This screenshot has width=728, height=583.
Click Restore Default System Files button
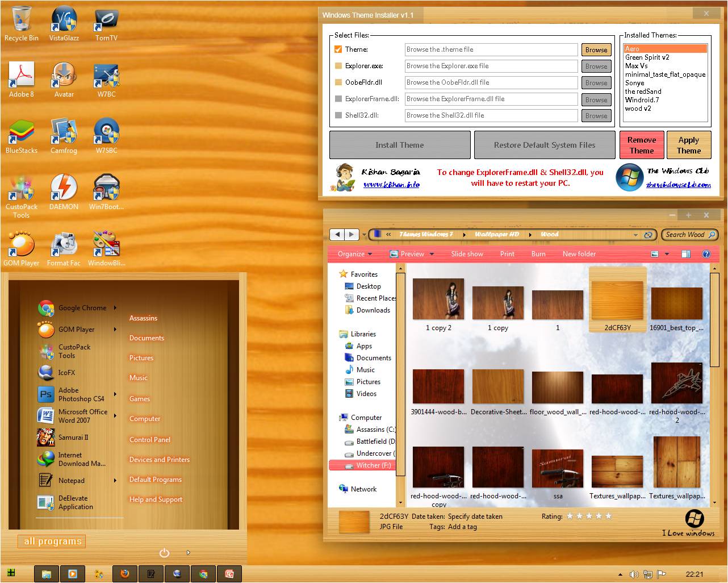[545, 145]
